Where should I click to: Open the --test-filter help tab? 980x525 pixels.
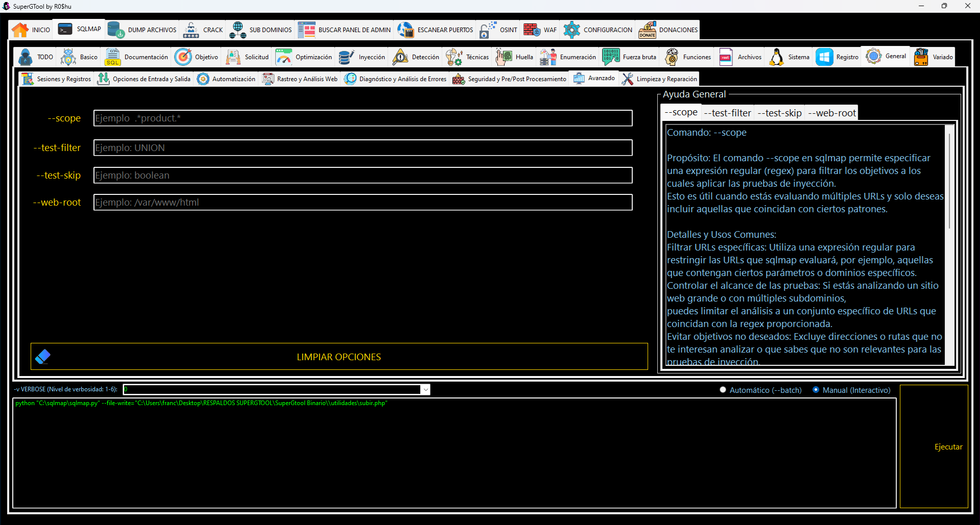727,113
